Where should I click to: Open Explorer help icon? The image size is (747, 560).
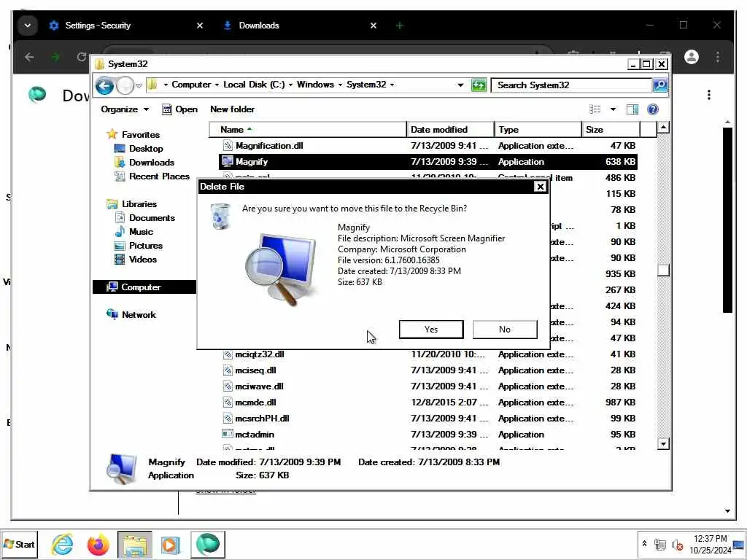tap(653, 109)
